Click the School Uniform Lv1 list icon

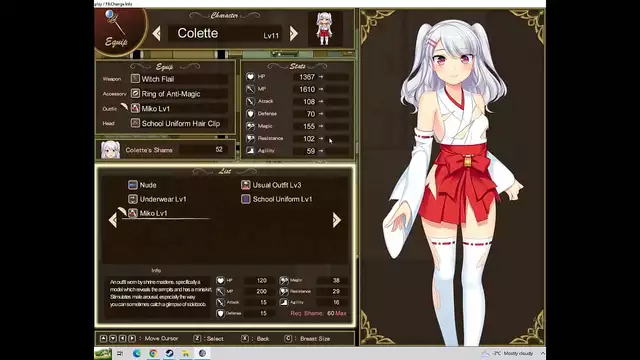tap(245, 199)
